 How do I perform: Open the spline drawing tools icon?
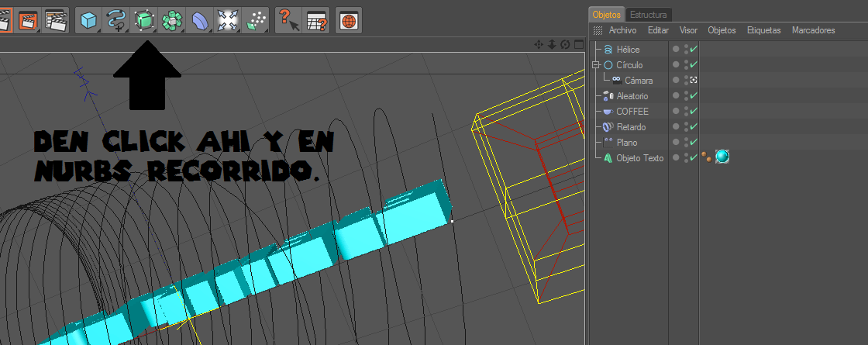click(116, 20)
